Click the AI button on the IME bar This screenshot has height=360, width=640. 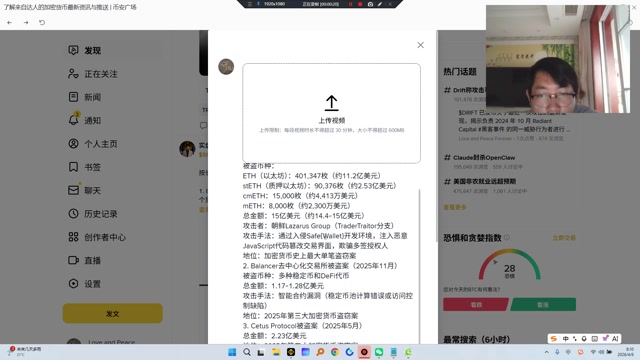615,339
